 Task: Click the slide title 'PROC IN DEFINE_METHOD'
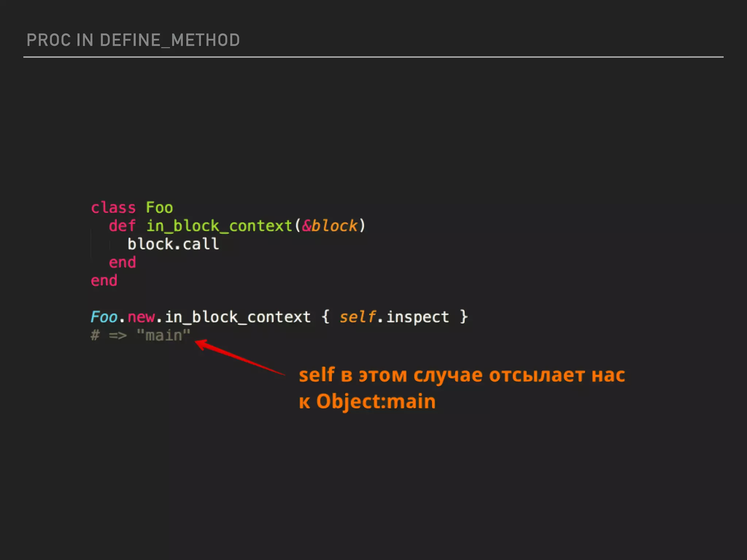coord(133,40)
